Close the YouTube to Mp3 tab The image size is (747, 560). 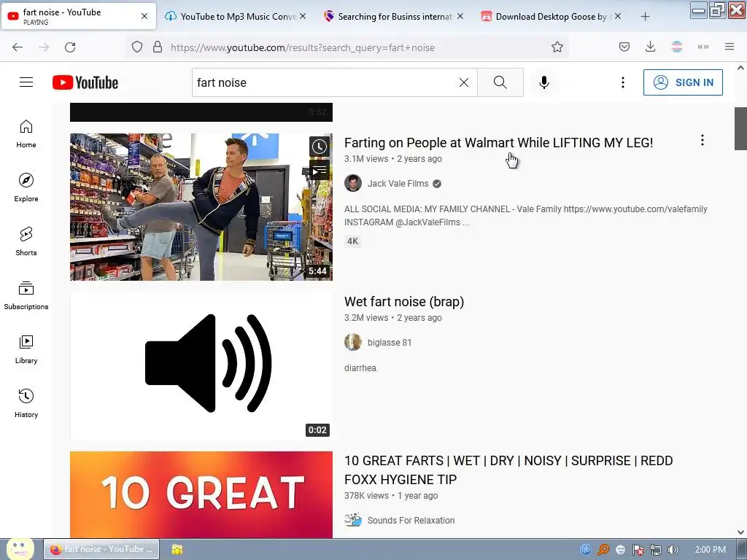tap(303, 16)
